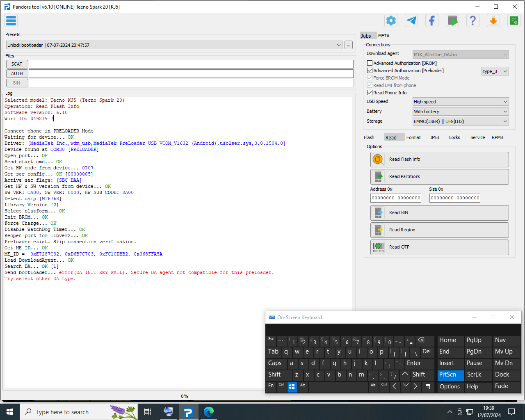Click the AUTH file path field
Viewport: 525px width, 420px height.
point(191,73)
